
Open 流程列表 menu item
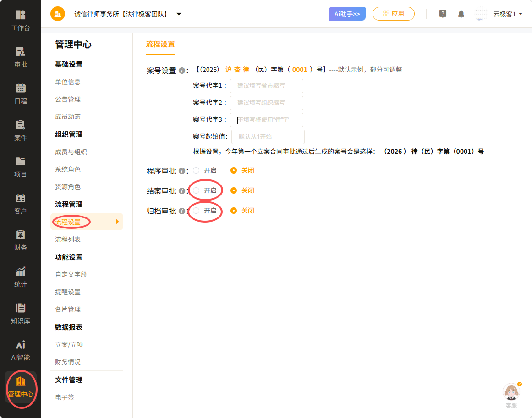68,239
